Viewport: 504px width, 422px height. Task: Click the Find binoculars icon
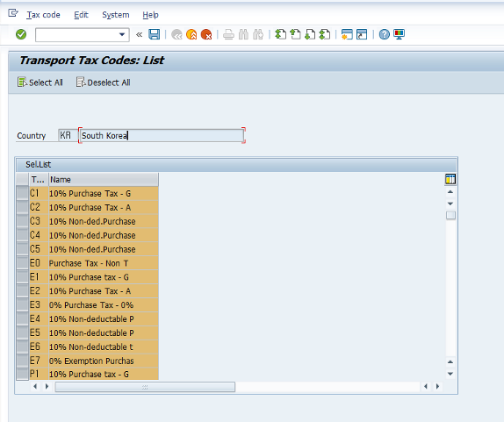pos(243,34)
